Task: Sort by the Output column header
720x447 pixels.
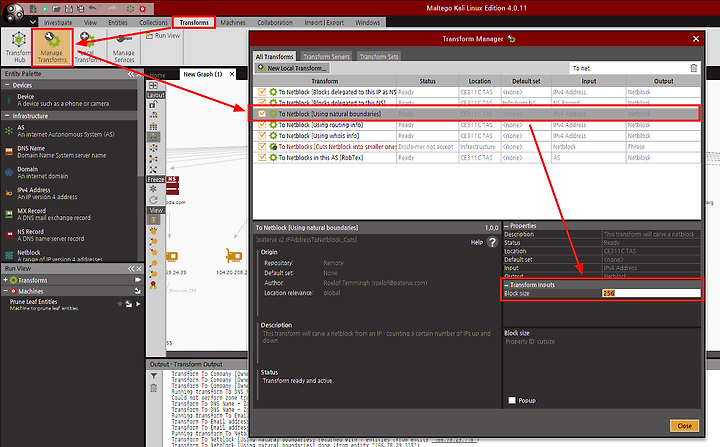Action: point(664,81)
